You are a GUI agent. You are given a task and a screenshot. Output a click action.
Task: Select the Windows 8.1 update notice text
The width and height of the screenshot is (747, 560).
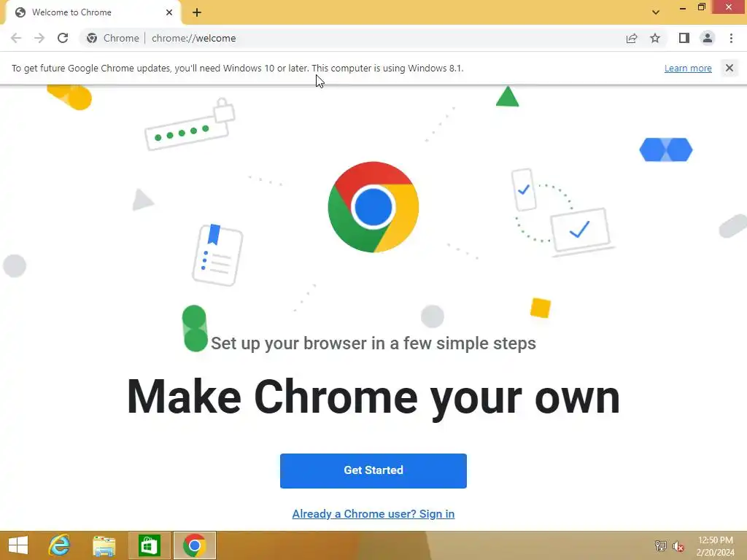[x=237, y=68]
